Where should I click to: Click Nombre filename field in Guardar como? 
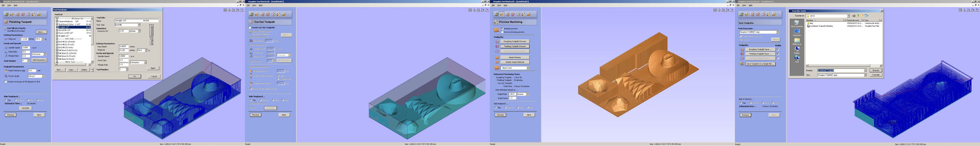(x=841, y=71)
